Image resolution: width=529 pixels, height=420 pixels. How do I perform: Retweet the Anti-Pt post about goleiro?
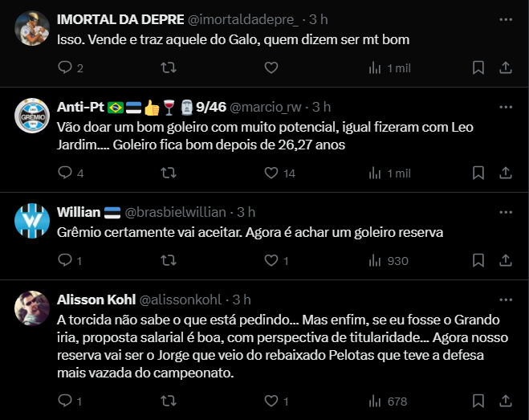(x=169, y=173)
